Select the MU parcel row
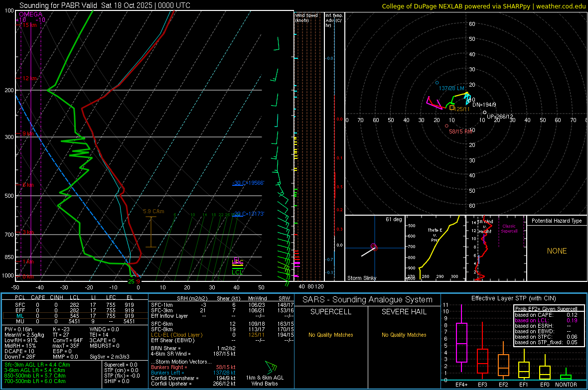Image resolution: width=588 pixels, height=390 pixels. click(x=74, y=321)
